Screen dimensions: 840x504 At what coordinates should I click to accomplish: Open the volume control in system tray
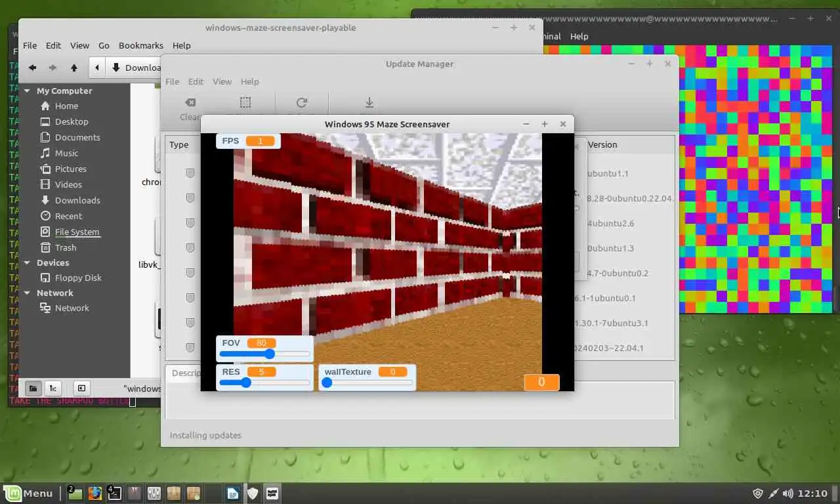[787, 493]
